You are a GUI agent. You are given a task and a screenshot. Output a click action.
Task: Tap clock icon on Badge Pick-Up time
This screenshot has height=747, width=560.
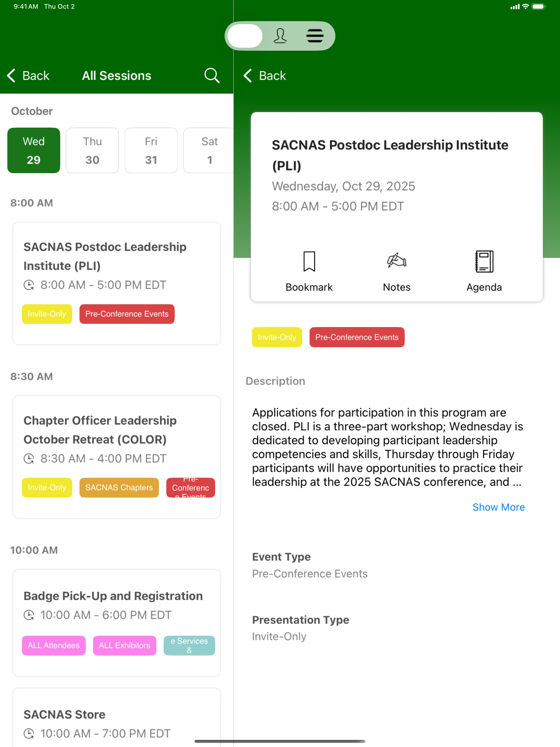pyautogui.click(x=29, y=615)
